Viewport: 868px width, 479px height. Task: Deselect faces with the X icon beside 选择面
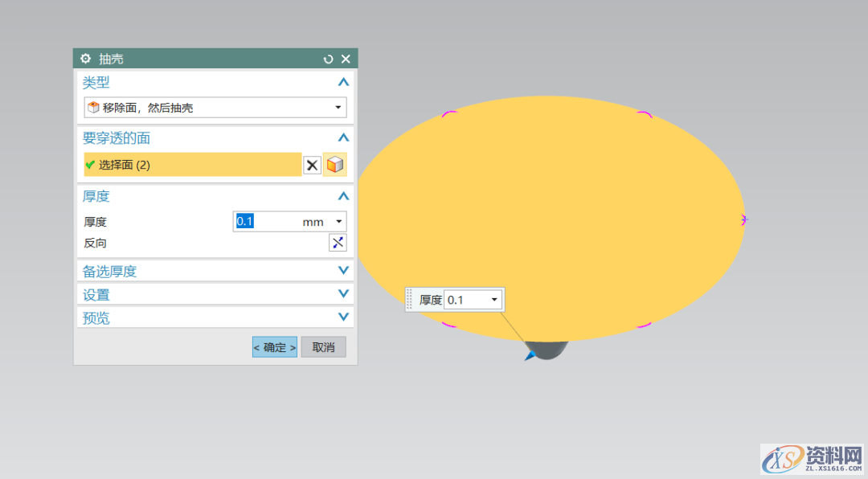[x=312, y=165]
